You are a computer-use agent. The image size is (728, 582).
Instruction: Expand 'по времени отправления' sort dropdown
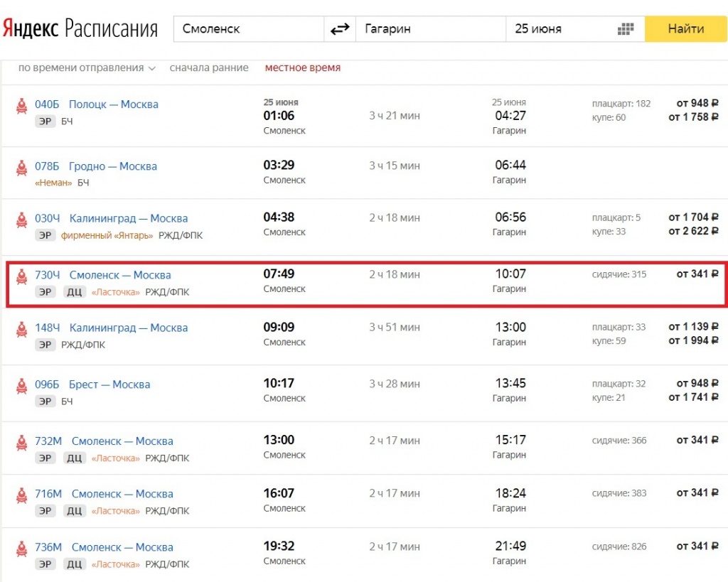coord(86,68)
